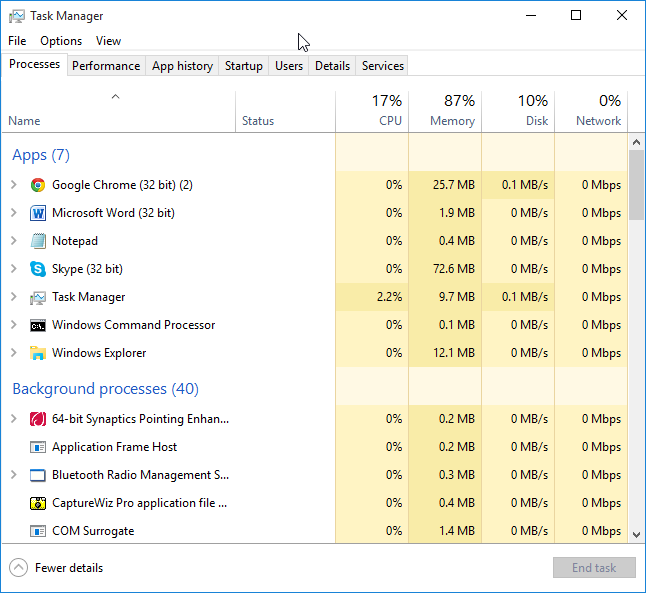This screenshot has height=593, width=646.
Task: Click the vertical scrollbar thumb
Action: (x=636, y=185)
